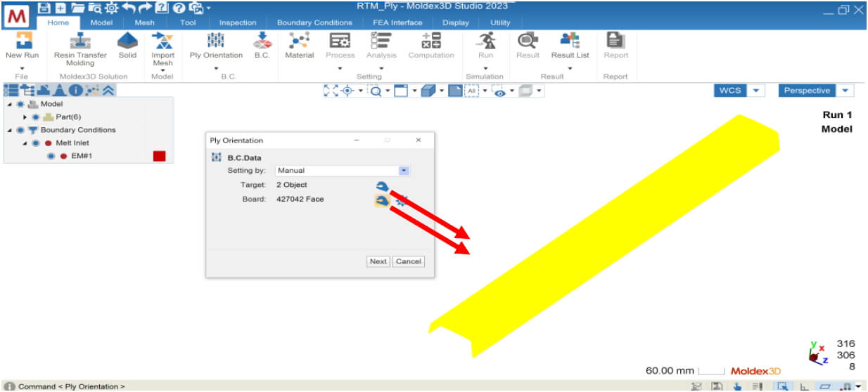The width and height of the screenshot is (868, 392).
Task: Click the info icon in tree panel toolbar
Action: [x=77, y=90]
